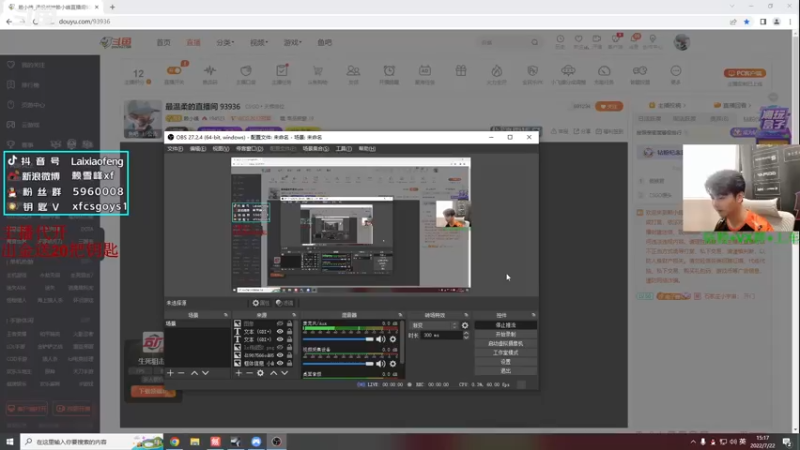Toggle lock on the second text (GDI+) source
Image resolution: width=800 pixels, height=450 pixels.
(x=289, y=339)
